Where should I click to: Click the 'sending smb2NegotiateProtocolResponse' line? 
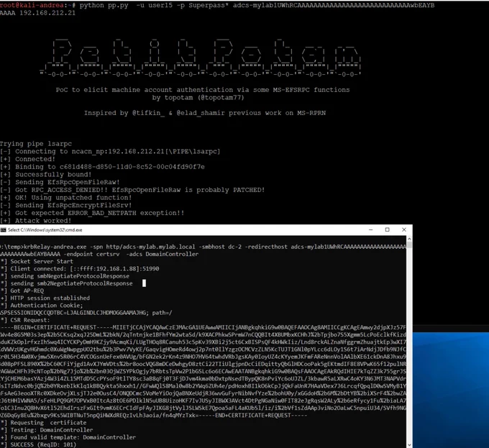tap(66, 283)
